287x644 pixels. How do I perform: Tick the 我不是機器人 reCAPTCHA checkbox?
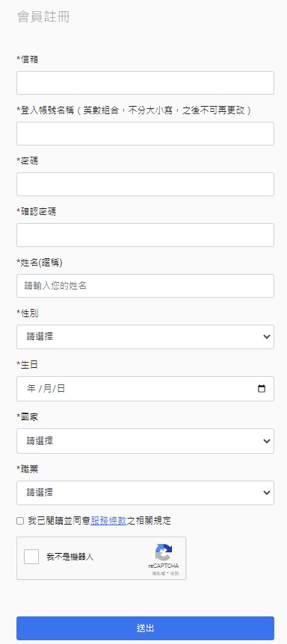click(x=31, y=557)
